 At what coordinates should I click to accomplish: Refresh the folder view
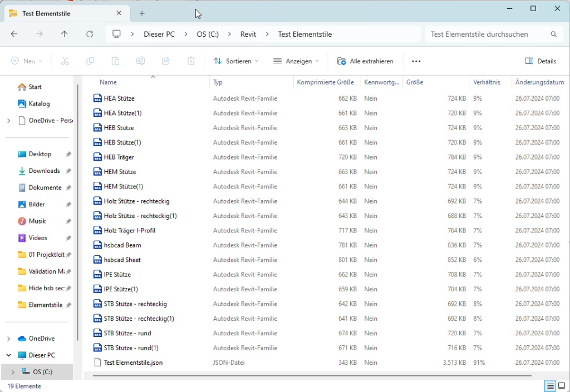90,34
